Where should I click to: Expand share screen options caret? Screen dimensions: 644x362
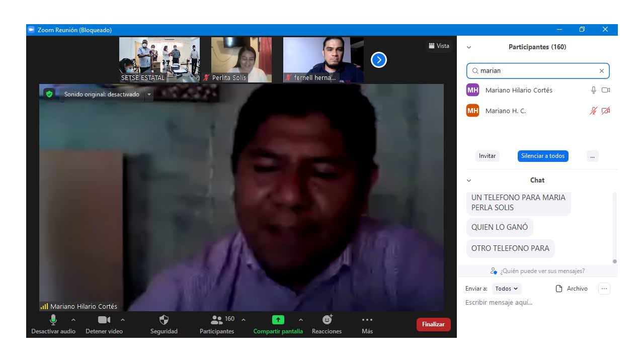[x=301, y=320]
